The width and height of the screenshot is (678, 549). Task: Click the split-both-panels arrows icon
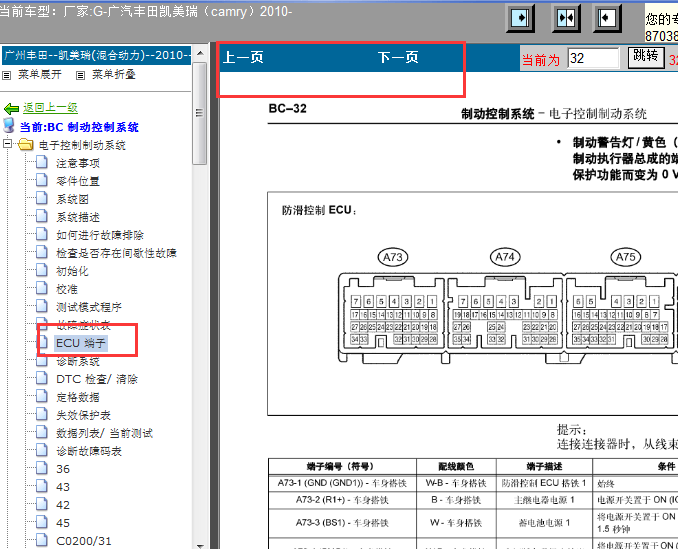tap(566, 18)
